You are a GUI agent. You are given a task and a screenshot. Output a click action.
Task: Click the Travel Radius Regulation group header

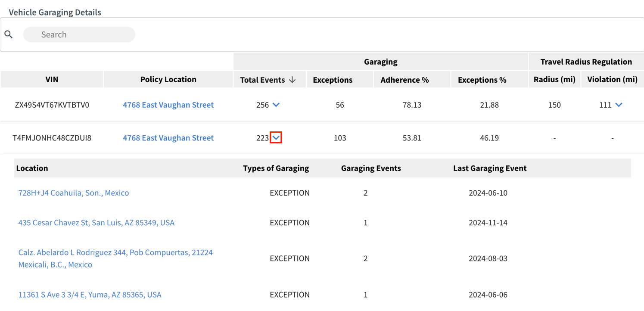tap(586, 62)
